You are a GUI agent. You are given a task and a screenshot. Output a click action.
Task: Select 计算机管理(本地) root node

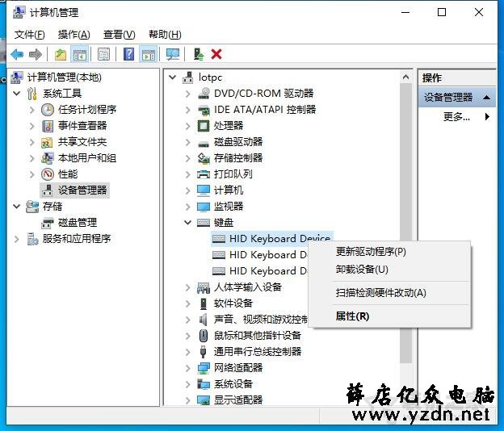point(64,77)
